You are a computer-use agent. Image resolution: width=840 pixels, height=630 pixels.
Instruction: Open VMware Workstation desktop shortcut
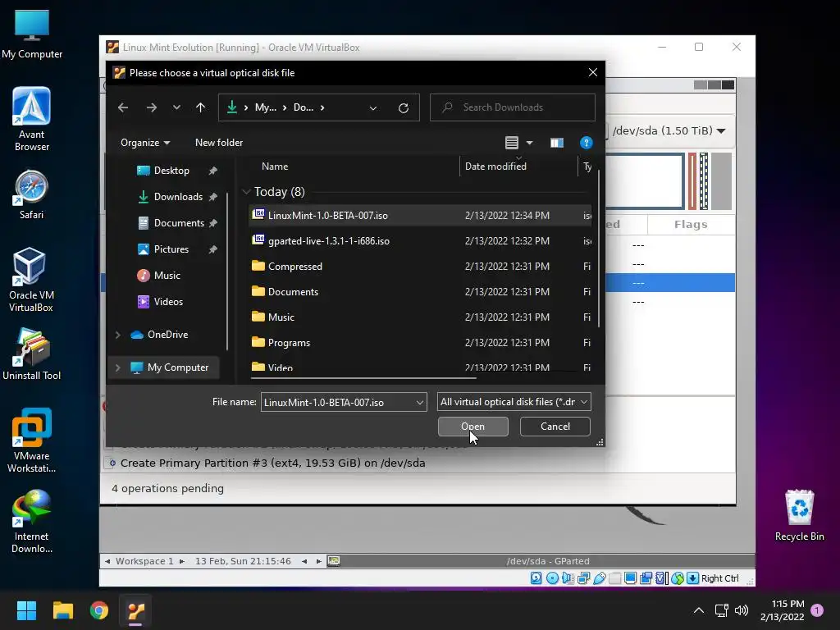pos(32,441)
